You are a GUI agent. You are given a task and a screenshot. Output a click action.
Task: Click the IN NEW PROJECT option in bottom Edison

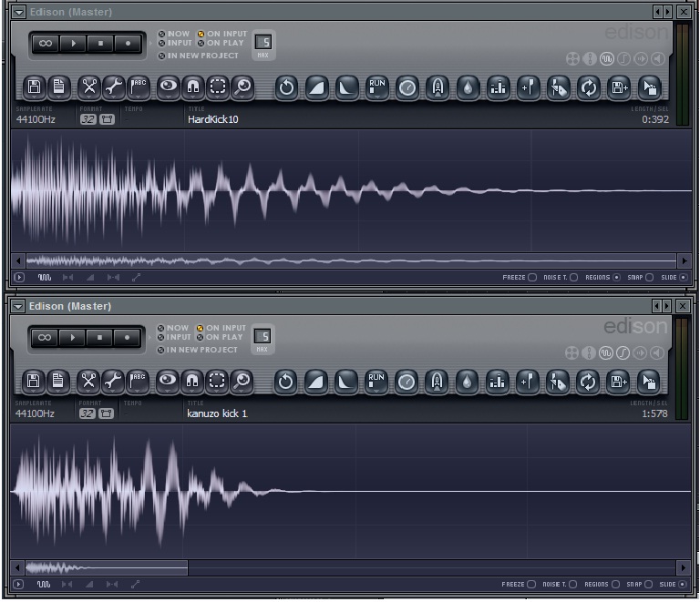click(x=198, y=350)
